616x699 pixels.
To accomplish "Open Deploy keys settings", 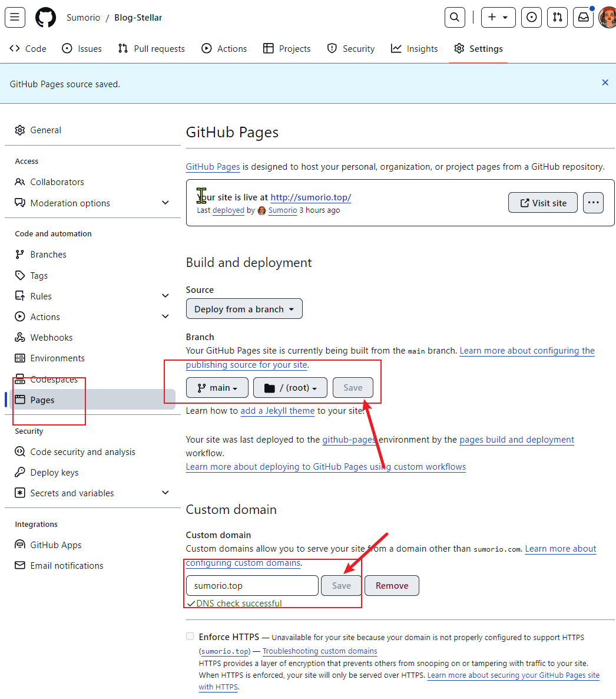I will 92,473.
